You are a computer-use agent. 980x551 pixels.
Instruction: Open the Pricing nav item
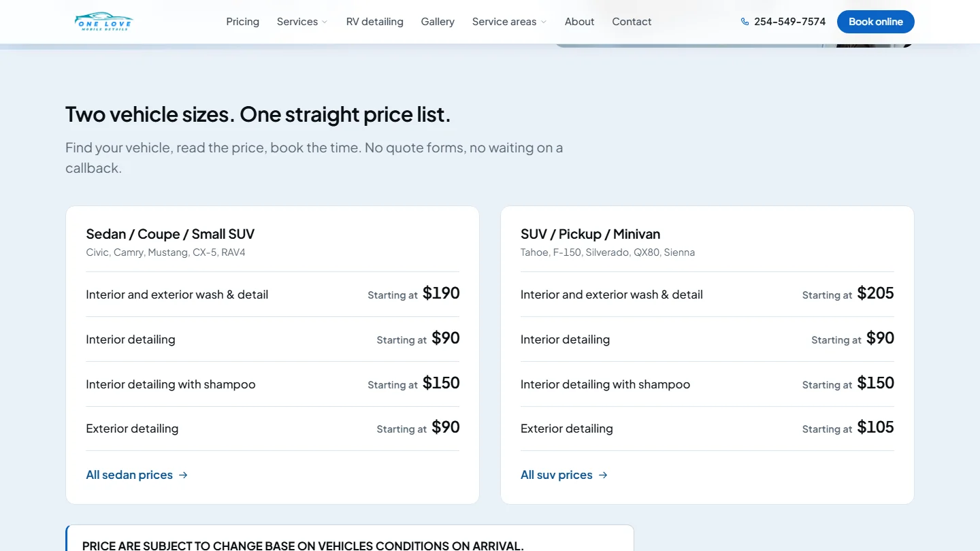click(243, 22)
